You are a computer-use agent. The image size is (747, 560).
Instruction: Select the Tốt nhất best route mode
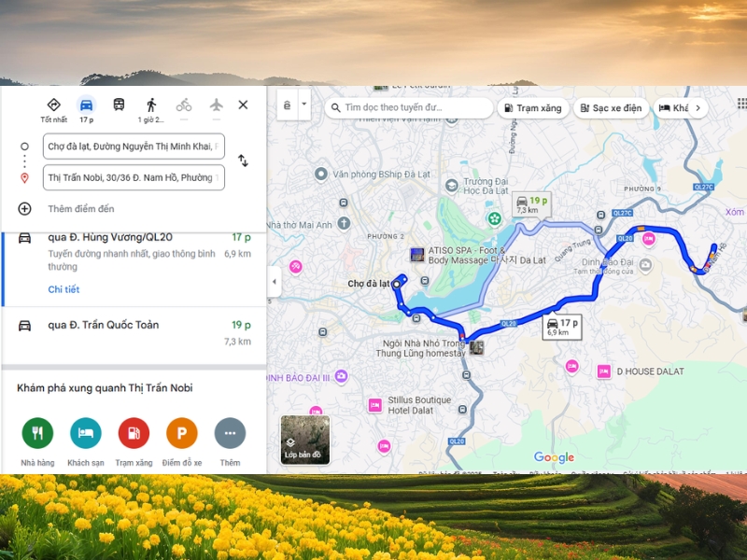(x=53, y=105)
